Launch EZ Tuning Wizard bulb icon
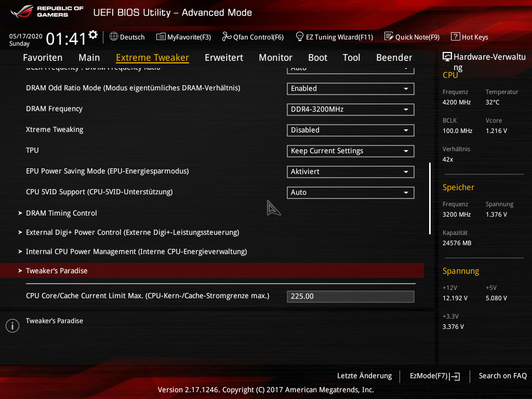 pos(300,36)
